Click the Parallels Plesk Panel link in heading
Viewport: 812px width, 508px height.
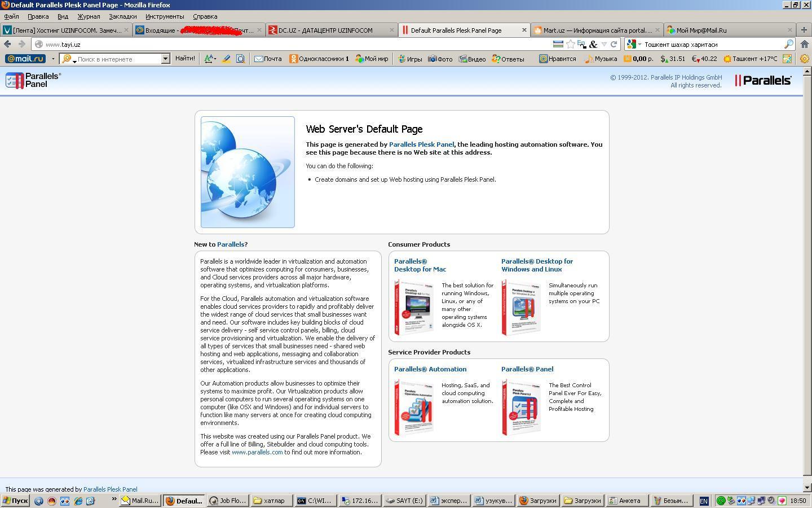(x=421, y=144)
